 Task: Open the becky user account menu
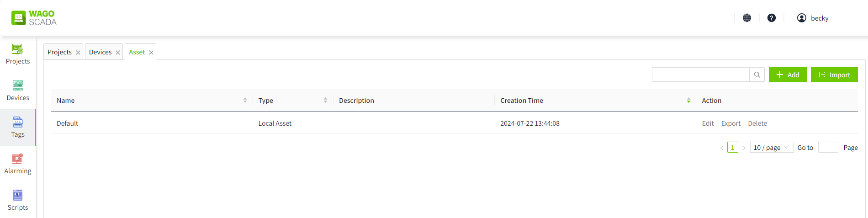[x=813, y=18]
